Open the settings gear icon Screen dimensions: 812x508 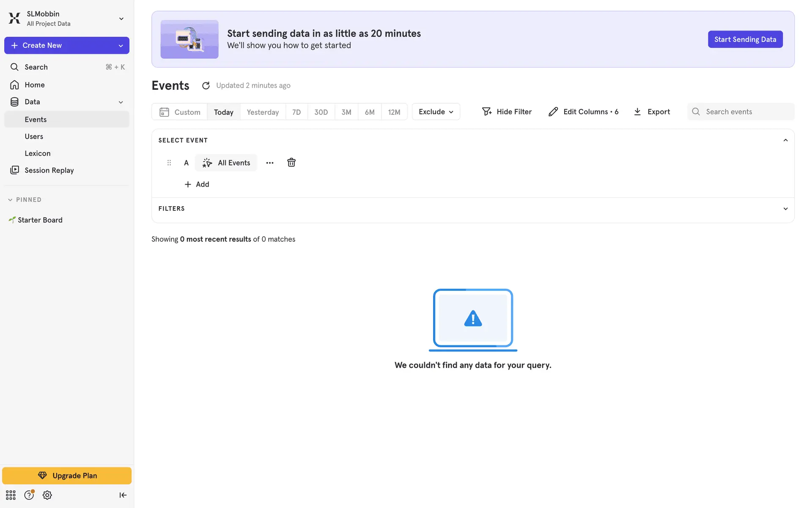pos(47,495)
